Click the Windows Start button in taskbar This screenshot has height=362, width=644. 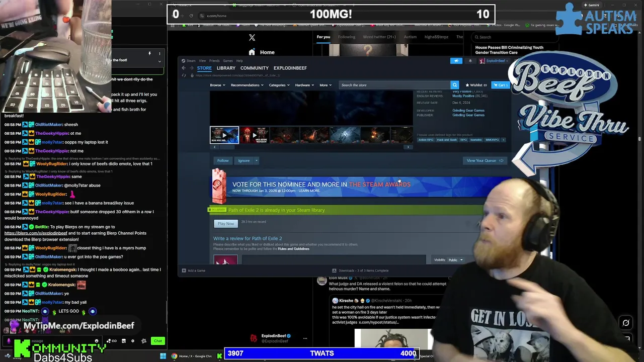coord(163,356)
